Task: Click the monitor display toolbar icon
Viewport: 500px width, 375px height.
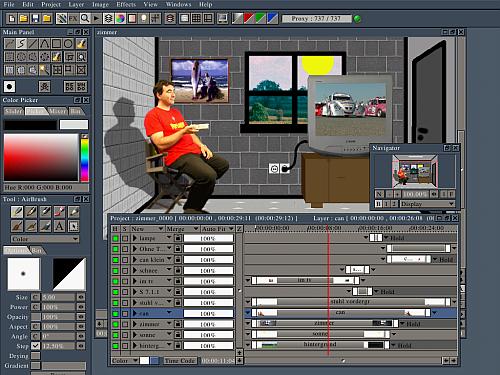Action: click(222, 18)
